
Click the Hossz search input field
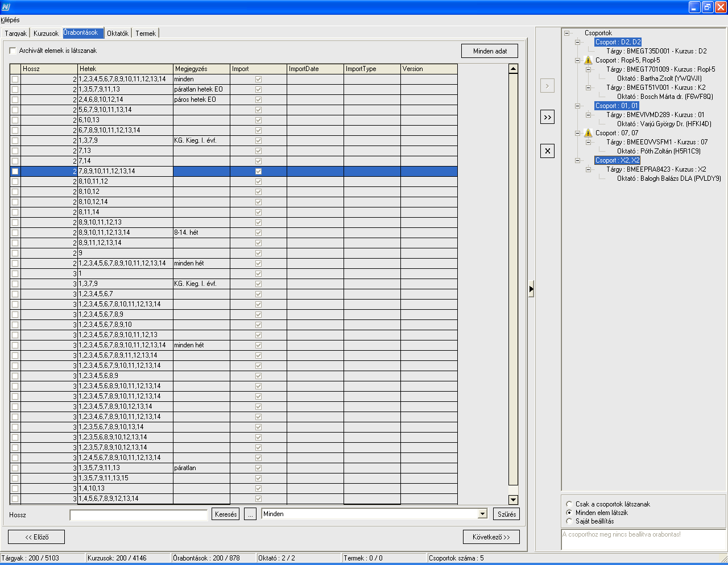139,514
